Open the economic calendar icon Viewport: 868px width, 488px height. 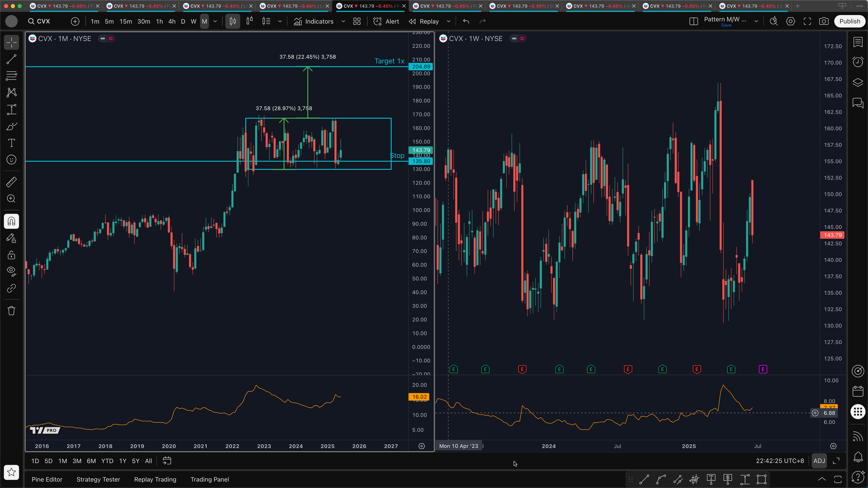(858, 391)
